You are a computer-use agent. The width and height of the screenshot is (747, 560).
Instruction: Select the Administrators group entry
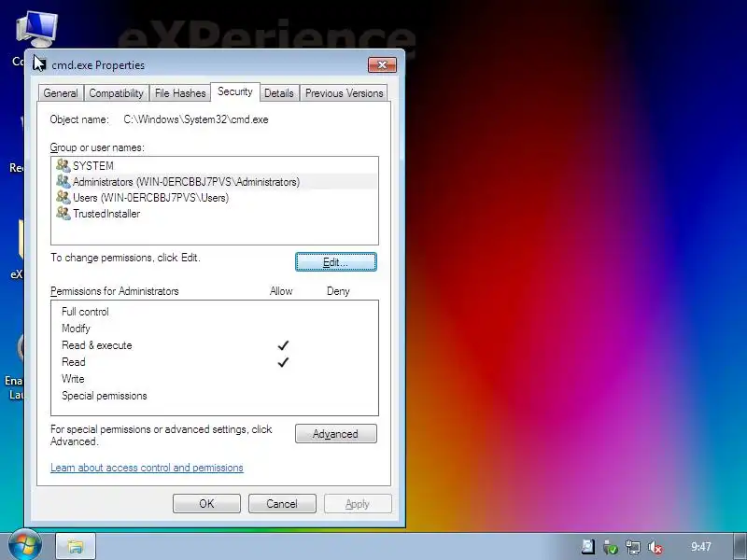pyautogui.click(x=215, y=181)
